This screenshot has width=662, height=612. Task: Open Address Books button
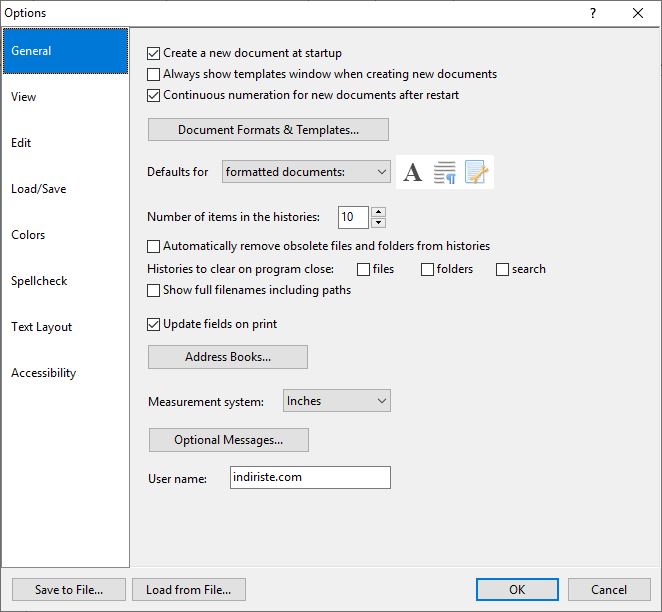point(228,357)
